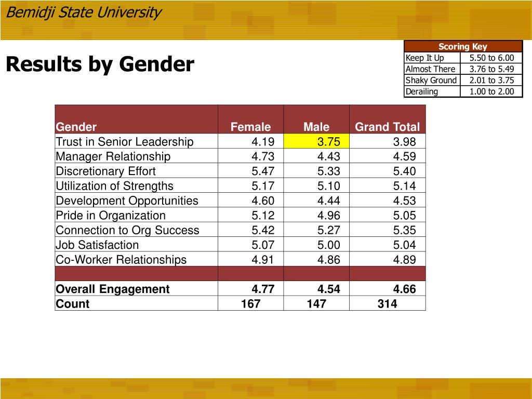532x399 pixels.
Task: Click the '1.00 to 2.00' range cell
Action: [491, 91]
